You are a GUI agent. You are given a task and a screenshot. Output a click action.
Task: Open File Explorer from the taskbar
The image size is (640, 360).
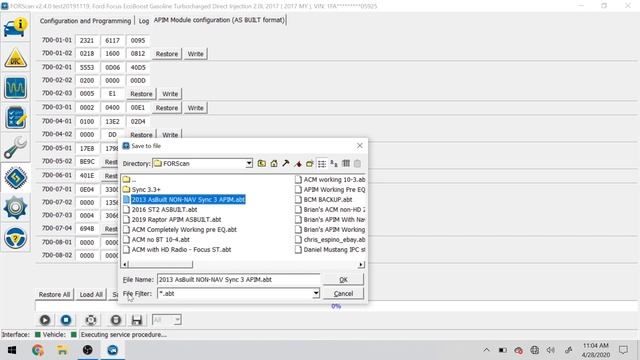pos(62,350)
